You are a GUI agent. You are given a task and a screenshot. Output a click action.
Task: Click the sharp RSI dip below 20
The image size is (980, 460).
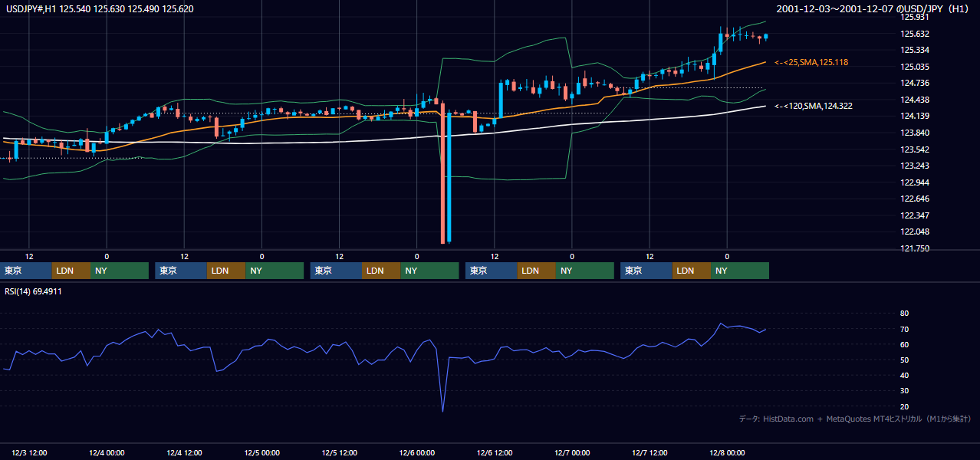point(443,409)
